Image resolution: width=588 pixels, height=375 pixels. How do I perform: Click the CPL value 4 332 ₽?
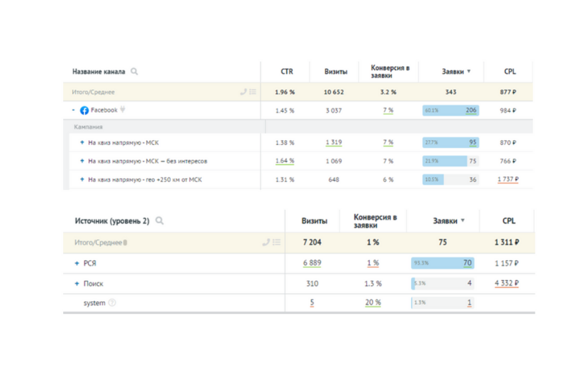506,283
